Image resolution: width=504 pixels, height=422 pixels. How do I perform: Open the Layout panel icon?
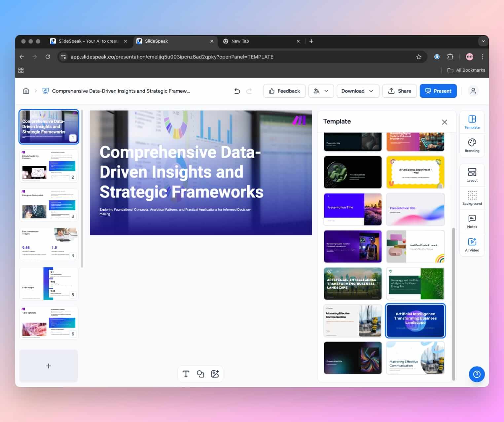click(472, 174)
